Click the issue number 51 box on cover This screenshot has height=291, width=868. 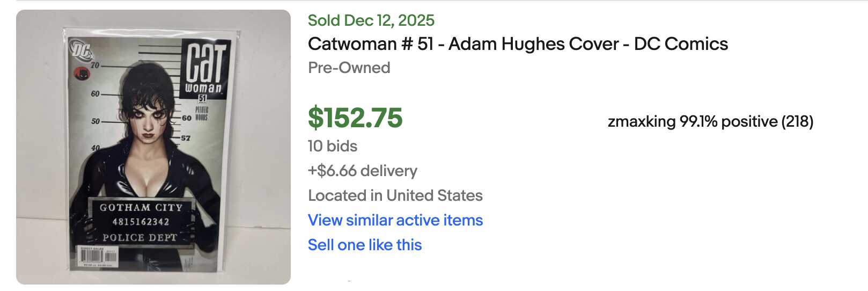coord(202,98)
